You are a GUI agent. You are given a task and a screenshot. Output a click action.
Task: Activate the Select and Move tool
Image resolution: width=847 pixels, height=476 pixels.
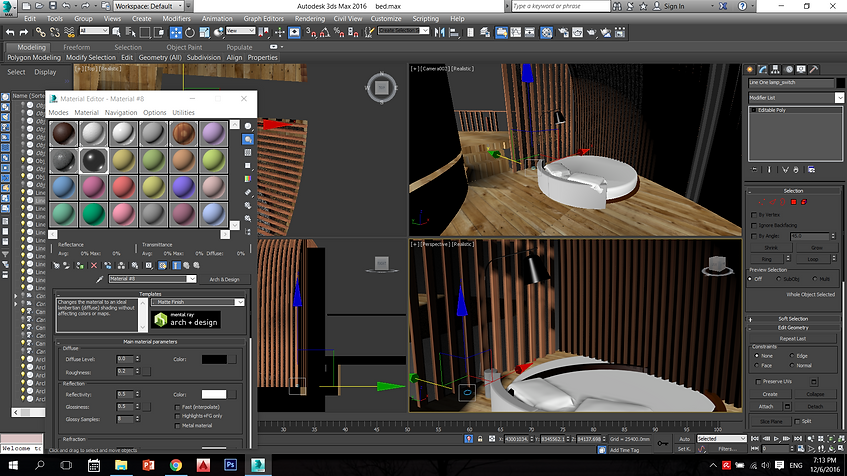click(176, 32)
